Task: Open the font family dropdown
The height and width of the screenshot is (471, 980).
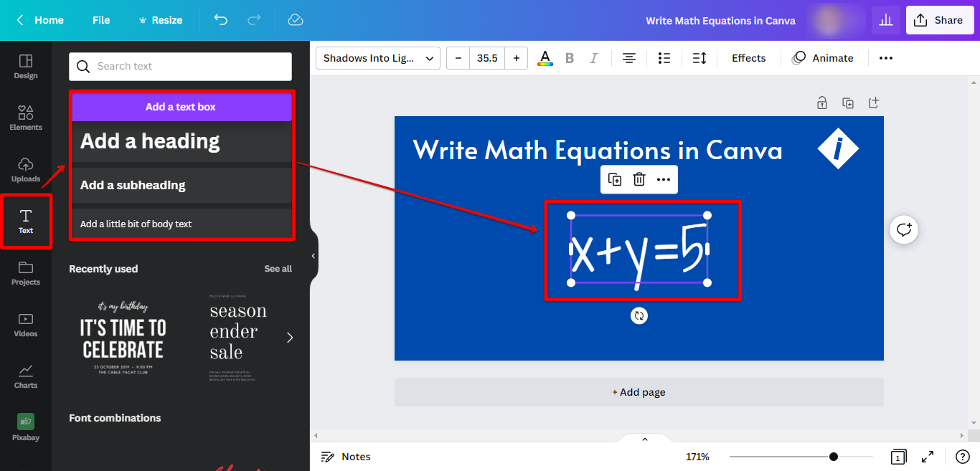Action: (378, 58)
